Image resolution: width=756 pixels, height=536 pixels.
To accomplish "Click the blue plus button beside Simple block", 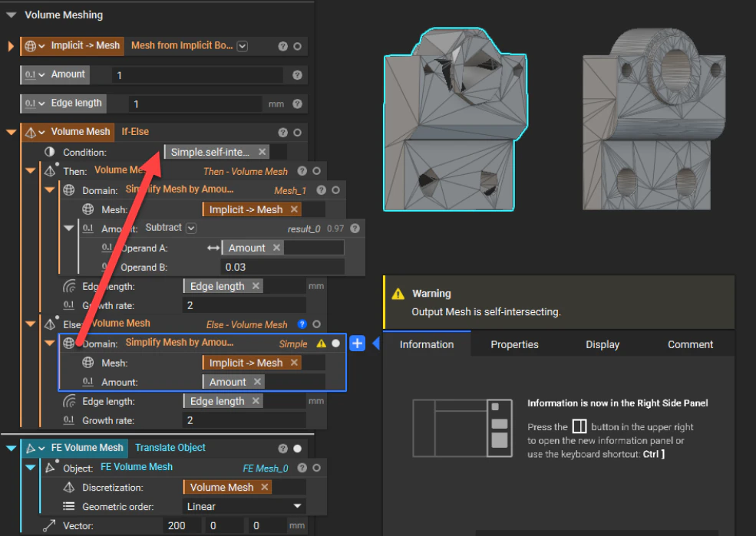I will (x=357, y=344).
